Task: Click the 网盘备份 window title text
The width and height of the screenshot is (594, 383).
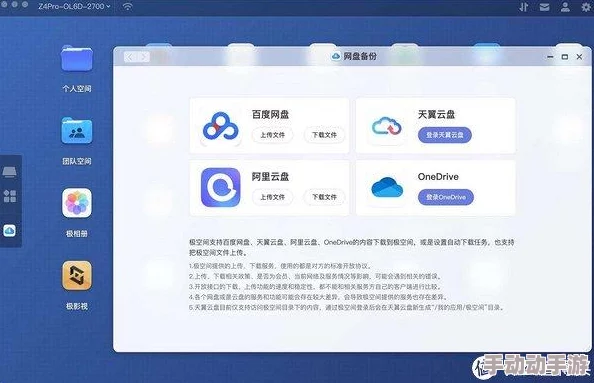Action: 360,56
